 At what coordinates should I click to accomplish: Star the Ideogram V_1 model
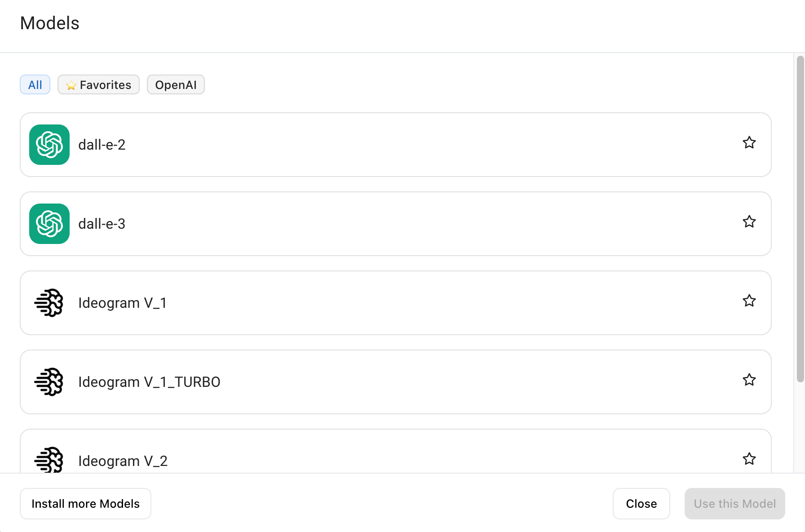coord(749,301)
